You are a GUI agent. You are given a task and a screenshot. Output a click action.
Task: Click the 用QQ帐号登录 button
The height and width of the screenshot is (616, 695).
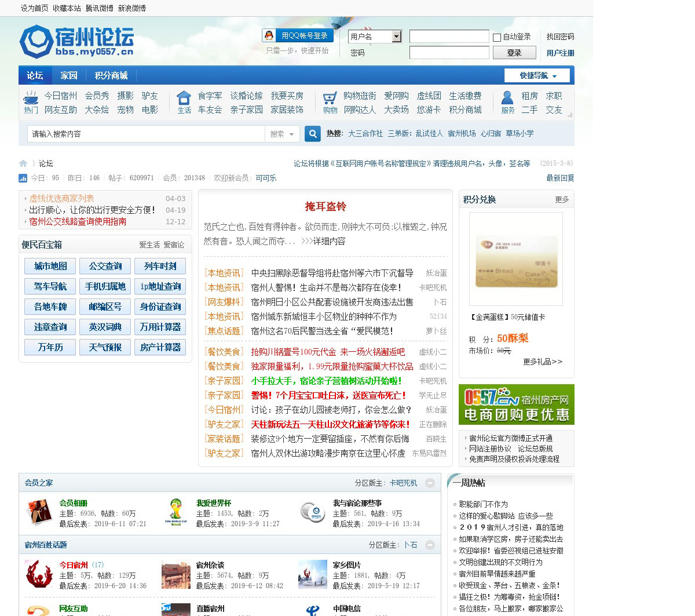[x=298, y=35]
